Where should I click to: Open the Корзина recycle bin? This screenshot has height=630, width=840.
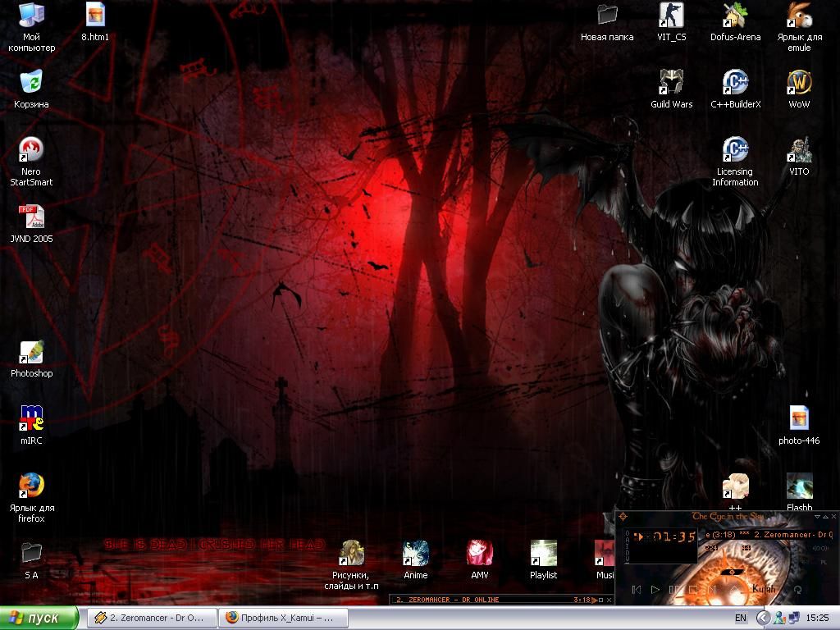[31, 89]
